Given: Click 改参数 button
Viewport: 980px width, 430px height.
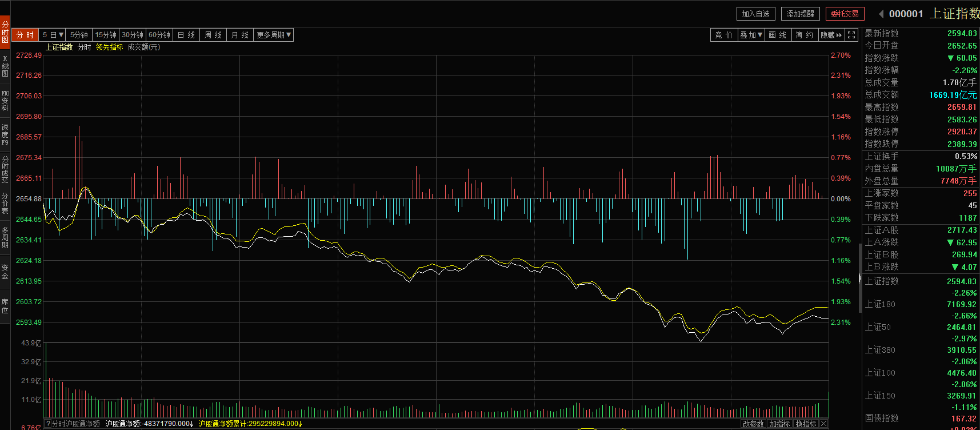Looking at the screenshot, I should click(x=753, y=424).
